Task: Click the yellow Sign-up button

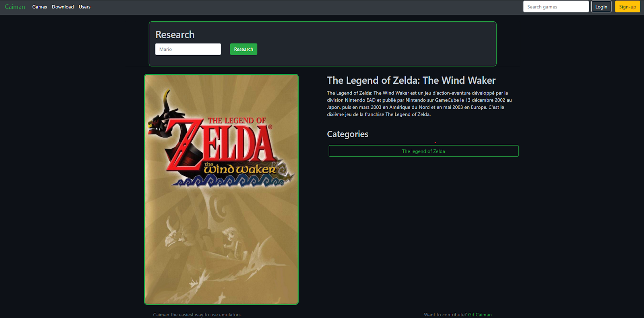Action: point(627,6)
